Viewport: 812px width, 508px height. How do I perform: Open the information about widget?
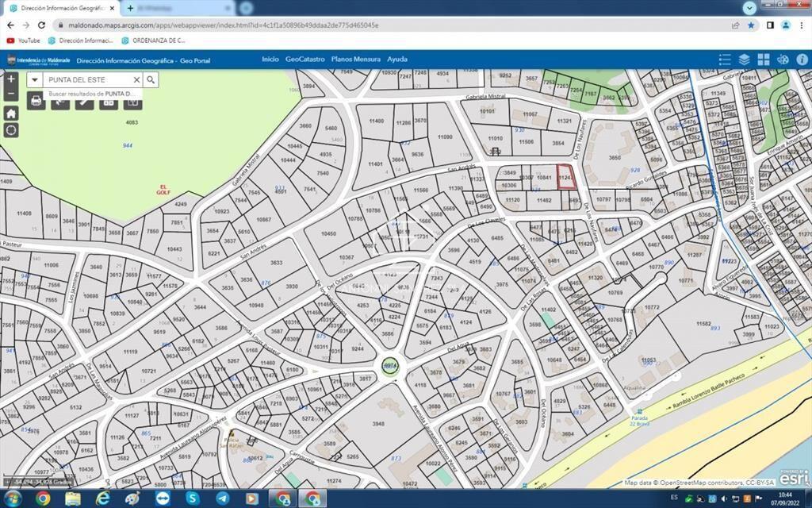click(x=802, y=60)
